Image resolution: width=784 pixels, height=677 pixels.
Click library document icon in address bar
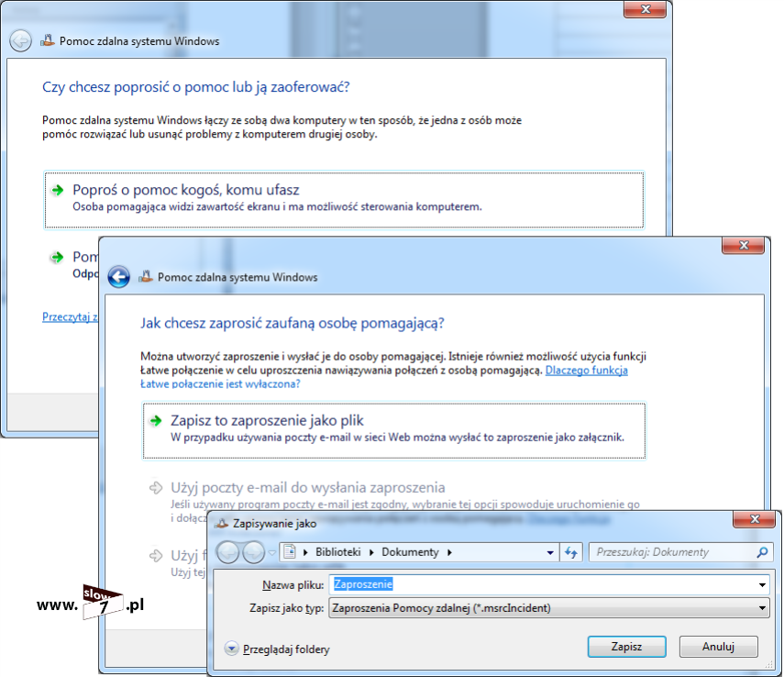[x=290, y=552]
